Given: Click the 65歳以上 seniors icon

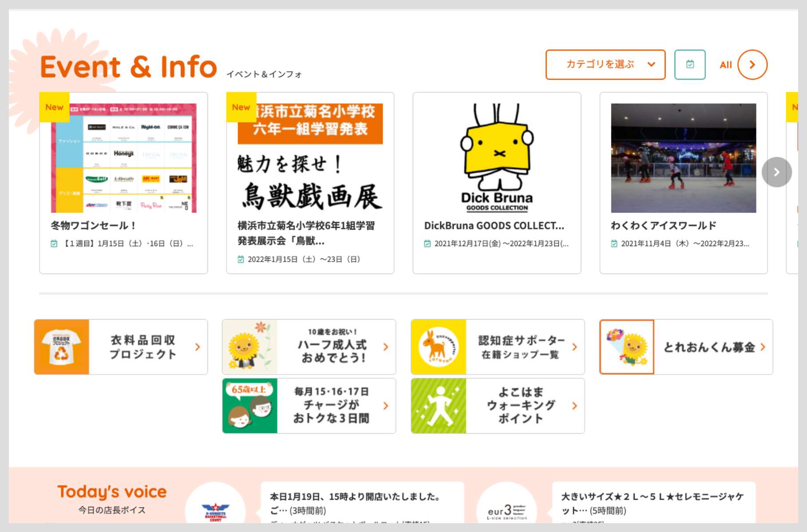Looking at the screenshot, I should 250,406.
